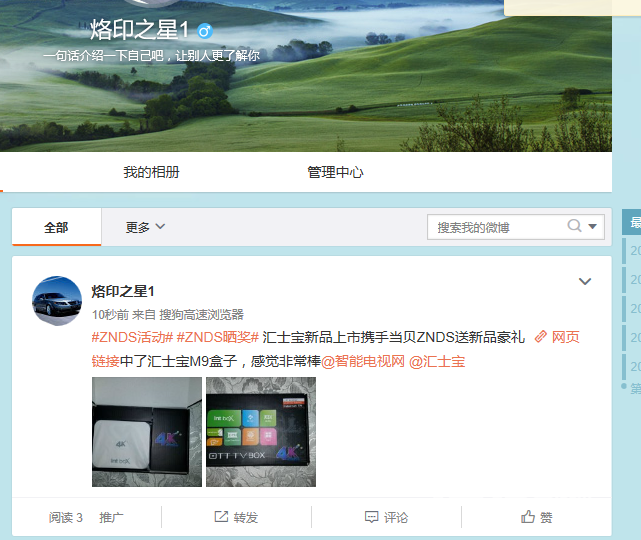Open the @汇士宝 mention

click(437, 361)
